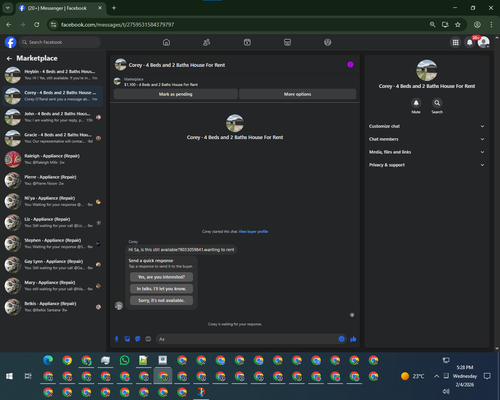Open WhatsApp from the Windows taskbar
The width and height of the screenshot is (500, 400).
coord(124,360)
